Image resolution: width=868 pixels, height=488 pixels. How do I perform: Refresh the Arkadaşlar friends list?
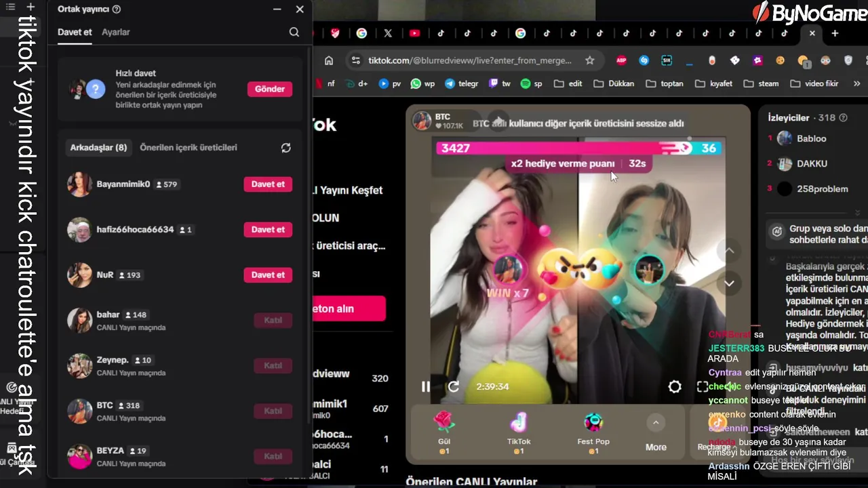286,148
